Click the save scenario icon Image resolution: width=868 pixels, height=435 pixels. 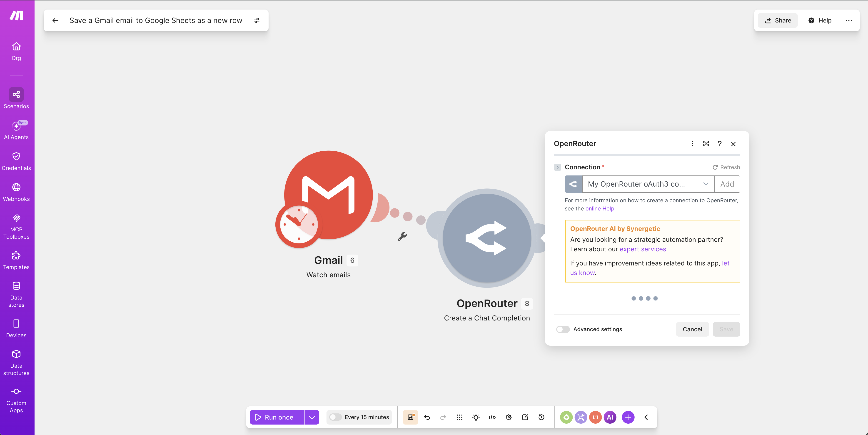click(x=410, y=417)
